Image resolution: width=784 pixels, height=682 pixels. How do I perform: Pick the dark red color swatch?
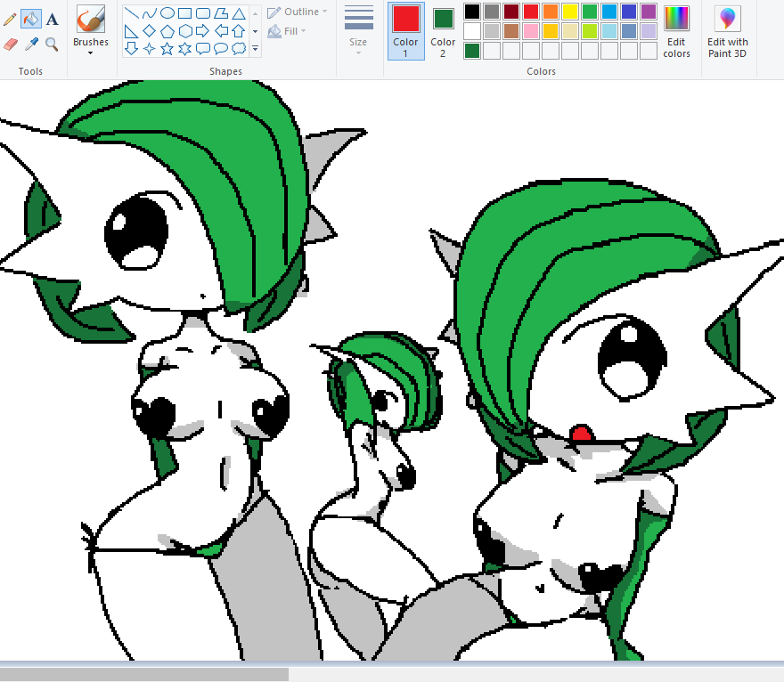coord(511,12)
